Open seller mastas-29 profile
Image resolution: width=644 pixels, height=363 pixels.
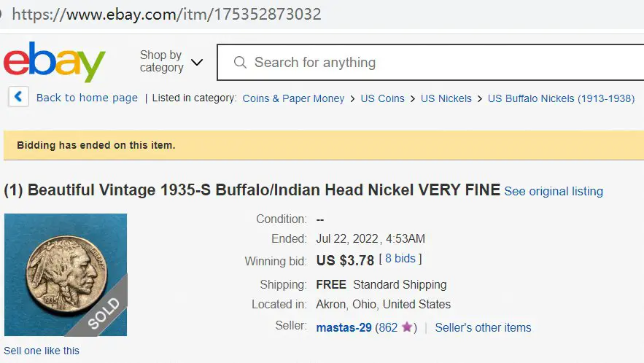pyautogui.click(x=344, y=328)
